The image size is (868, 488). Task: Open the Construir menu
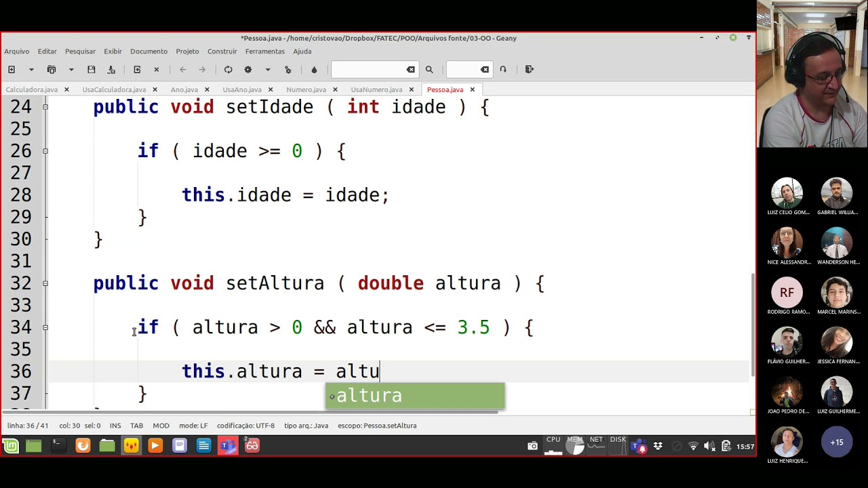click(222, 52)
